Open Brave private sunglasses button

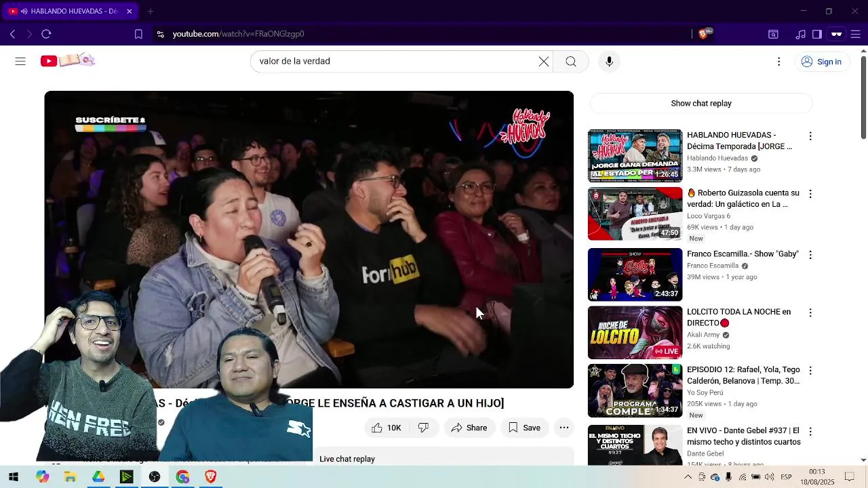click(x=837, y=34)
